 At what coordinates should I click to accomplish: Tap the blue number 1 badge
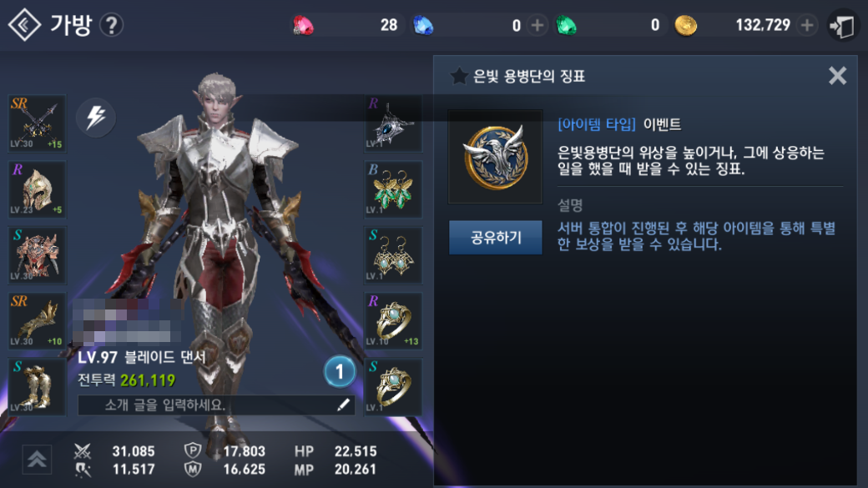pyautogui.click(x=340, y=372)
